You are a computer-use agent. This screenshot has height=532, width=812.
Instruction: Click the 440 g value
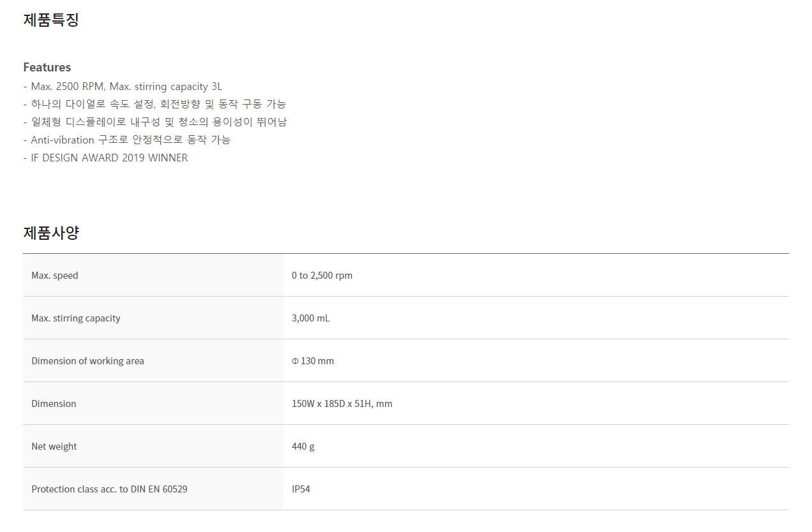click(303, 447)
